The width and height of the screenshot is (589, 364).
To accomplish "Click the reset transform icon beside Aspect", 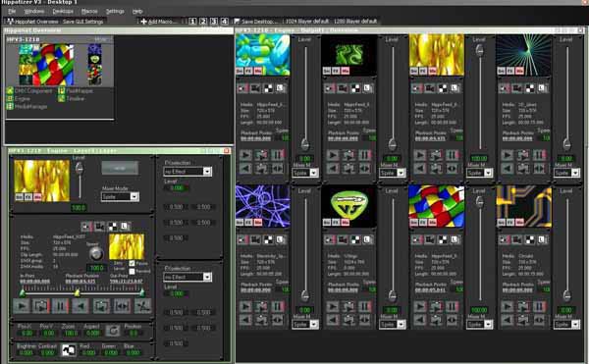I will point(112,331).
